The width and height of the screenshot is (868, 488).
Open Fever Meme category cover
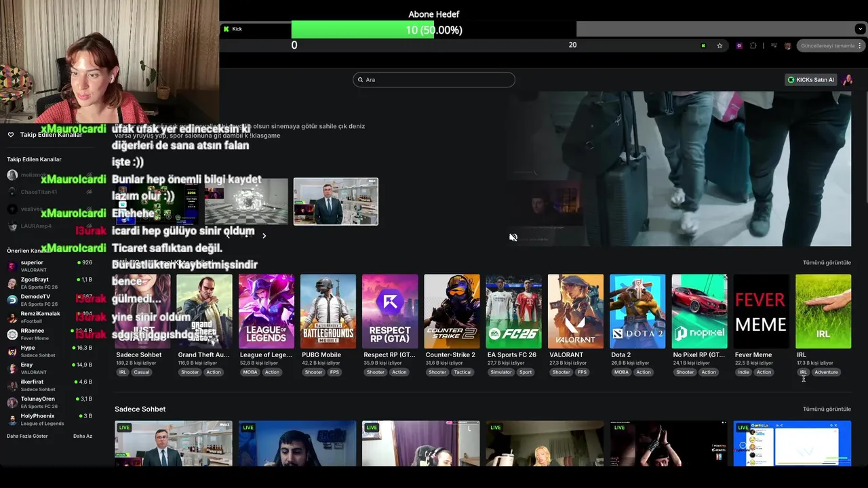tap(761, 311)
